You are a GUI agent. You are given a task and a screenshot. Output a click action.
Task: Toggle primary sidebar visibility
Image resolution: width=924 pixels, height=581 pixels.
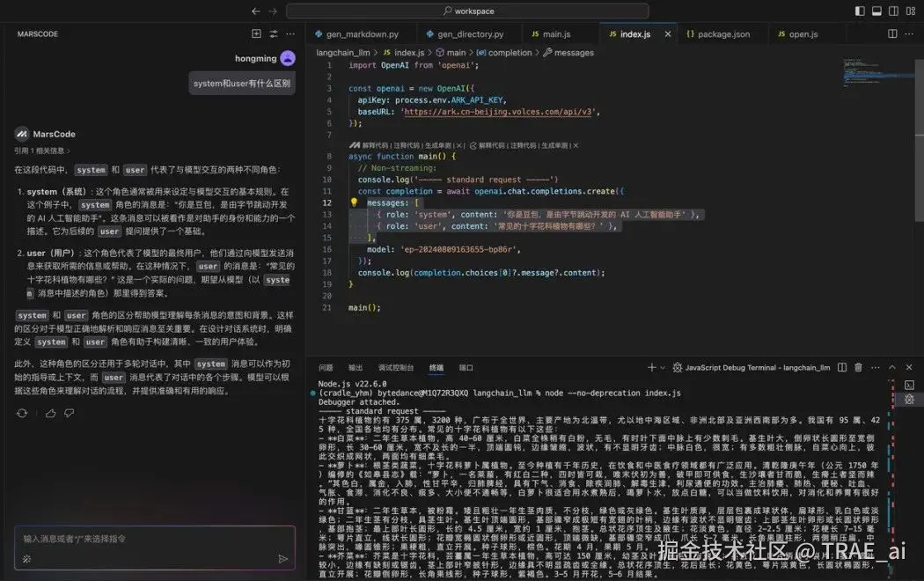click(860, 11)
